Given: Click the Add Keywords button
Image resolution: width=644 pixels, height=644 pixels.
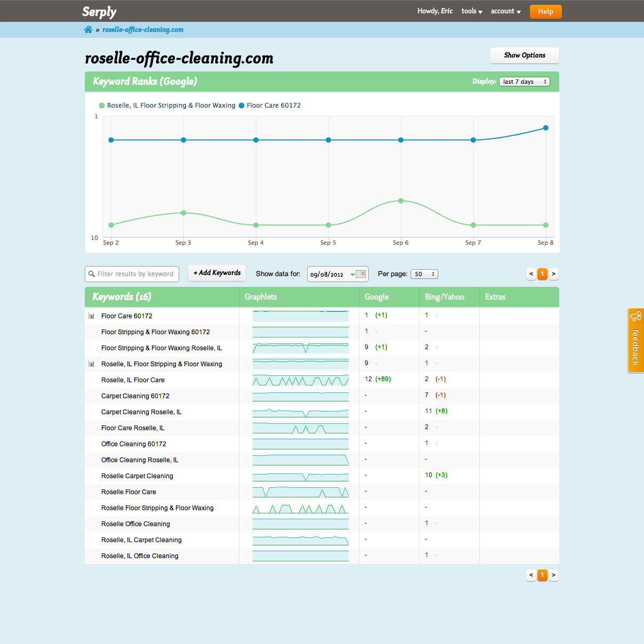Looking at the screenshot, I should point(217,273).
